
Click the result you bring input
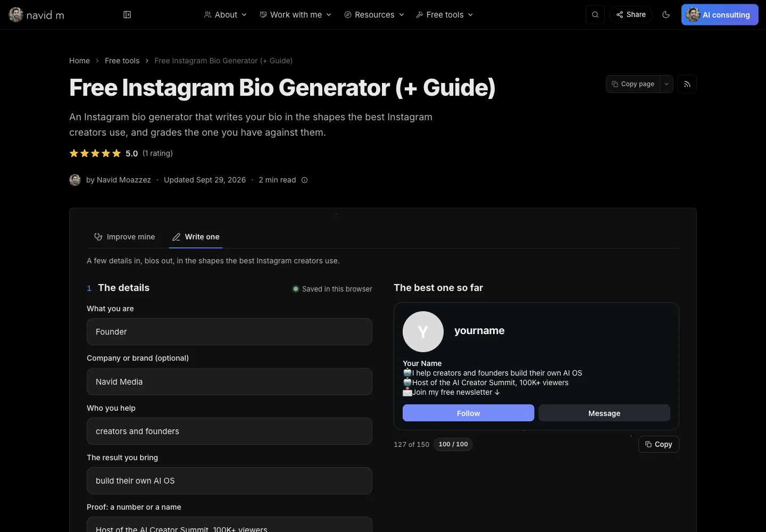click(229, 481)
